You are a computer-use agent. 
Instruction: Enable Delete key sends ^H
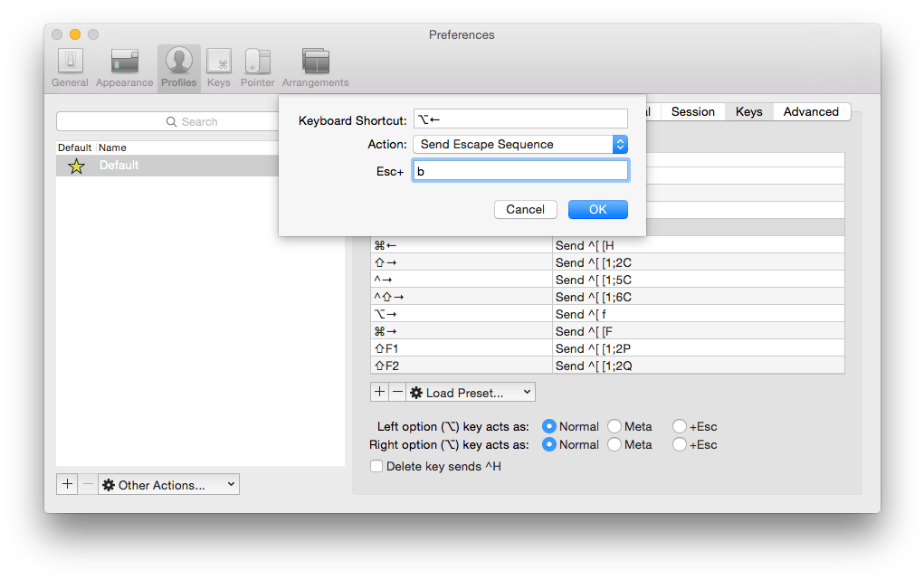coord(376,466)
